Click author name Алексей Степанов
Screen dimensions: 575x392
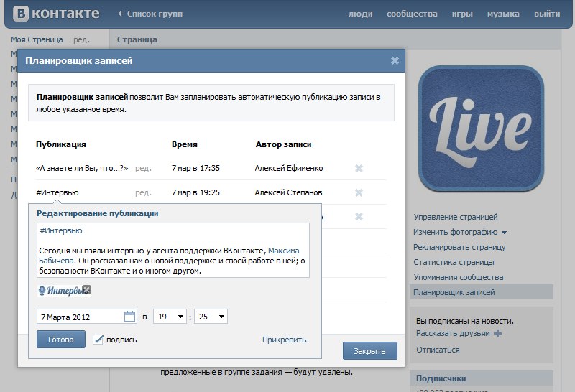288,192
